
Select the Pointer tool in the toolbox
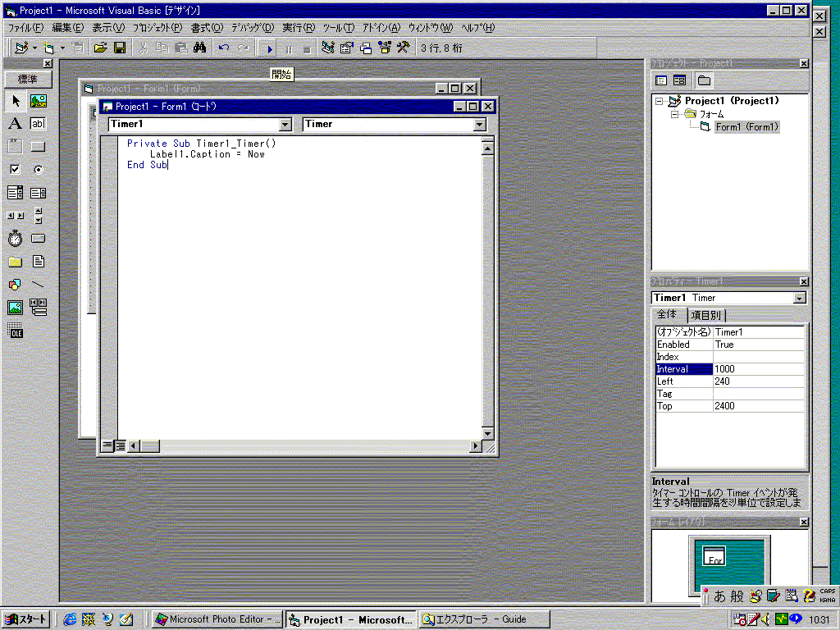[x=16, y=101]
